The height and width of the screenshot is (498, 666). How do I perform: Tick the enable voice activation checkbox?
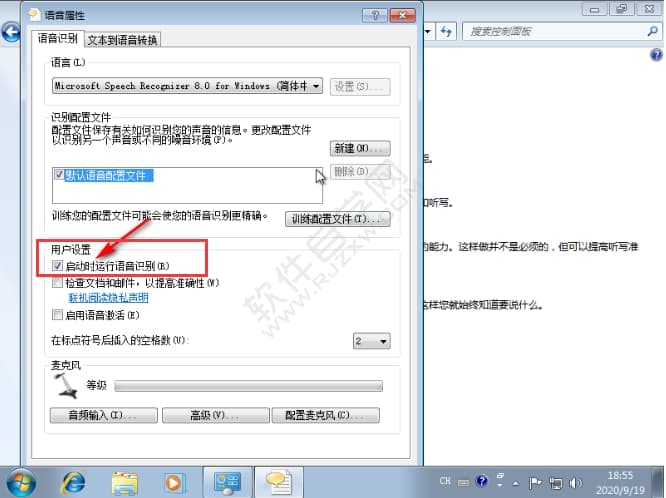pos(57,314)
